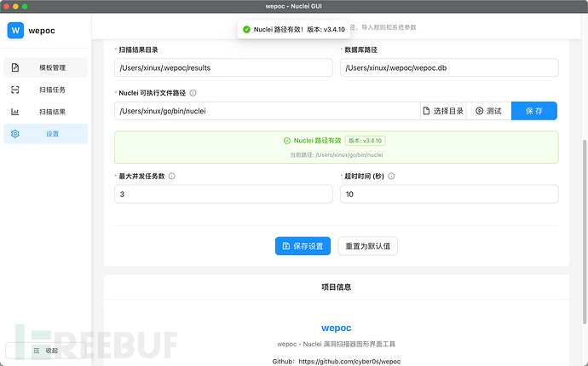Click the 收起 collapse icon
This screenshot has height=366, width=588.
point(37,351)
